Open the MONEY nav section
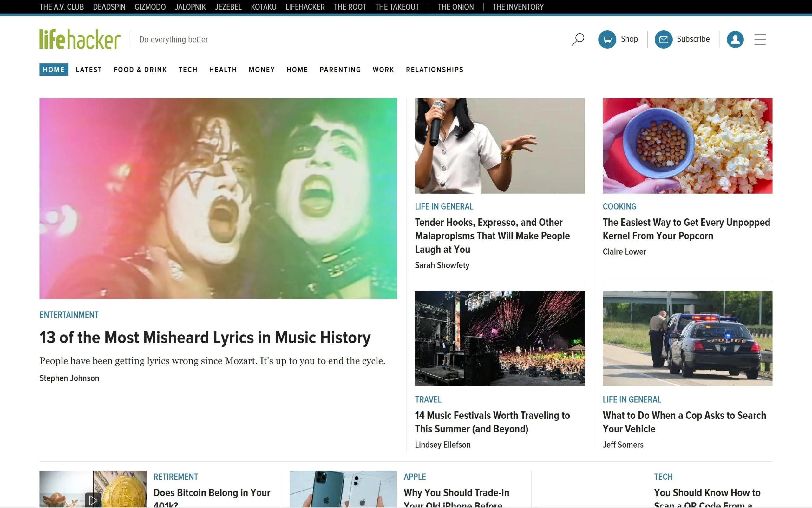Viewport: 812px width, 508px height. point(262,70)
